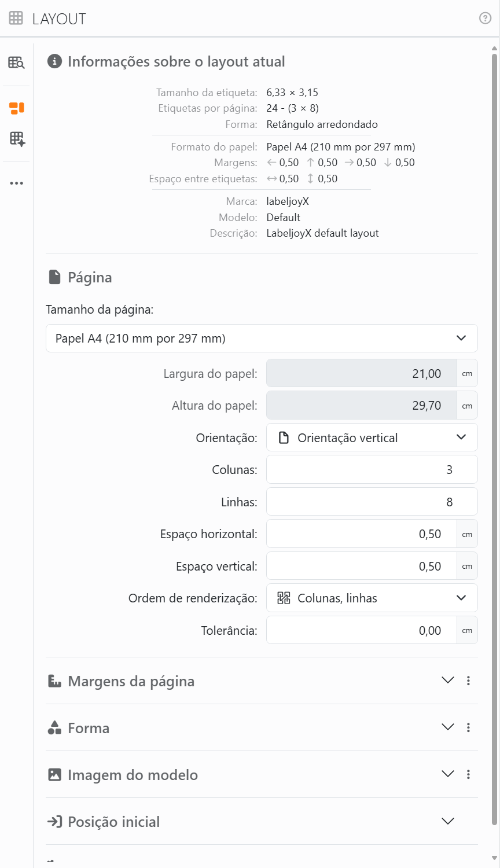This screenshot has height=868, width=500.
Task: Click the Espaço horizontal input field
Action: click(x=362, y=534)
